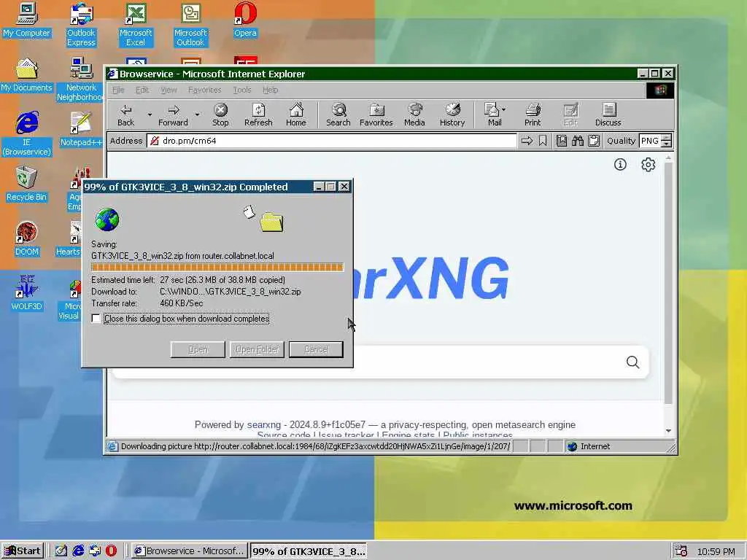Open the Search pane
This screenshot has width=747, height=560.
tap(338, 115)
